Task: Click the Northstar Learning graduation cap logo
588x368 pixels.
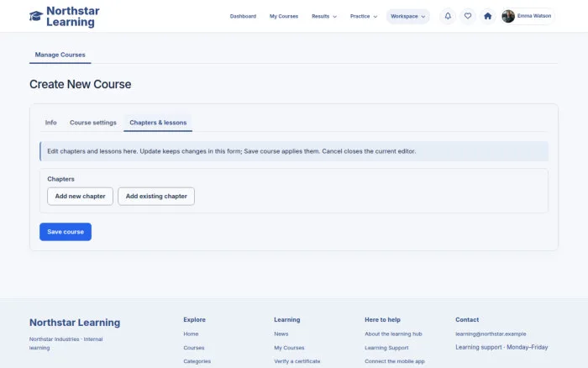Action: point(36,16)
